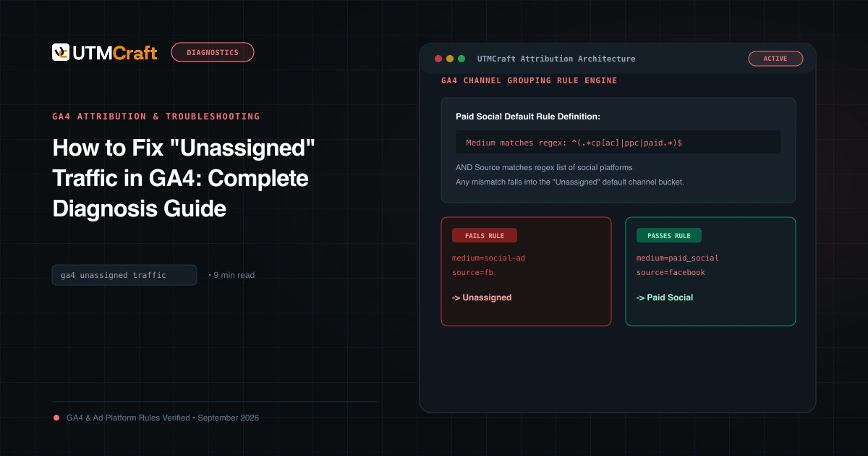Click the red verified status dot

pos(56,418)
